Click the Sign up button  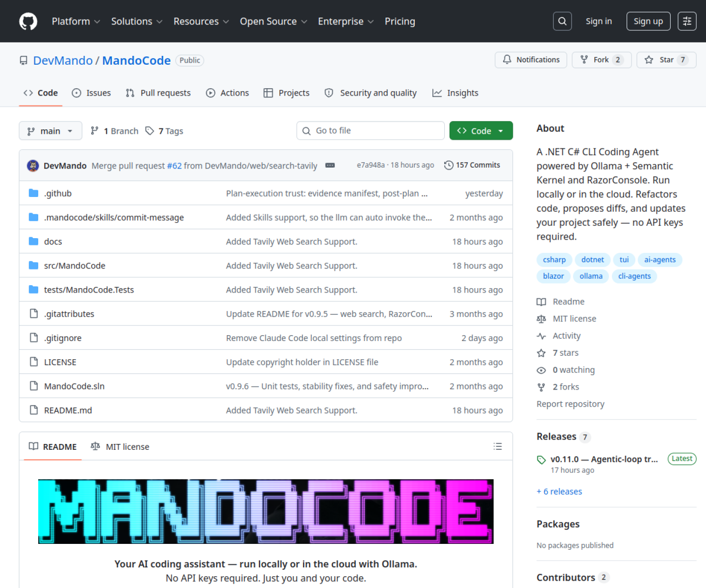point(648,21)
